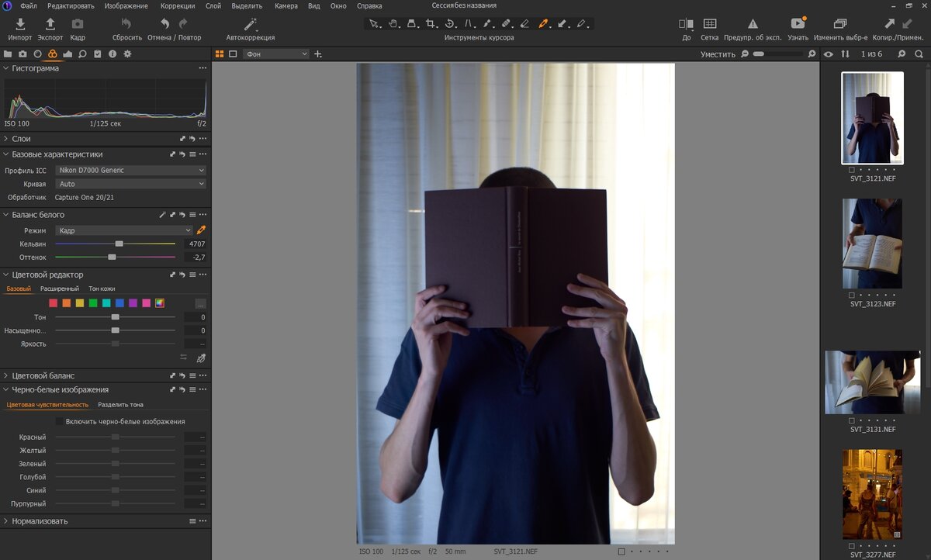Switch to the Тон кожи tab
Viewport: 931px width, 560px height.
tap(102, 288)
